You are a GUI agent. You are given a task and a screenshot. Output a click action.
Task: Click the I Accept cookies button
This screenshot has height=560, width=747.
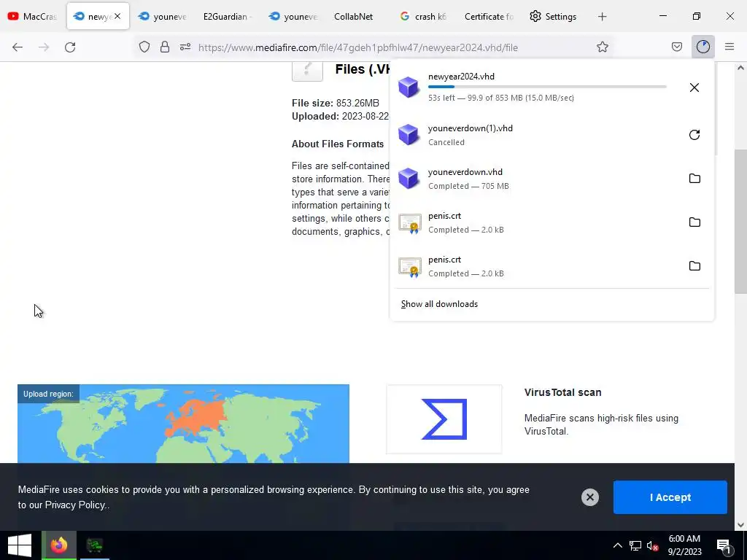[670, 497]
